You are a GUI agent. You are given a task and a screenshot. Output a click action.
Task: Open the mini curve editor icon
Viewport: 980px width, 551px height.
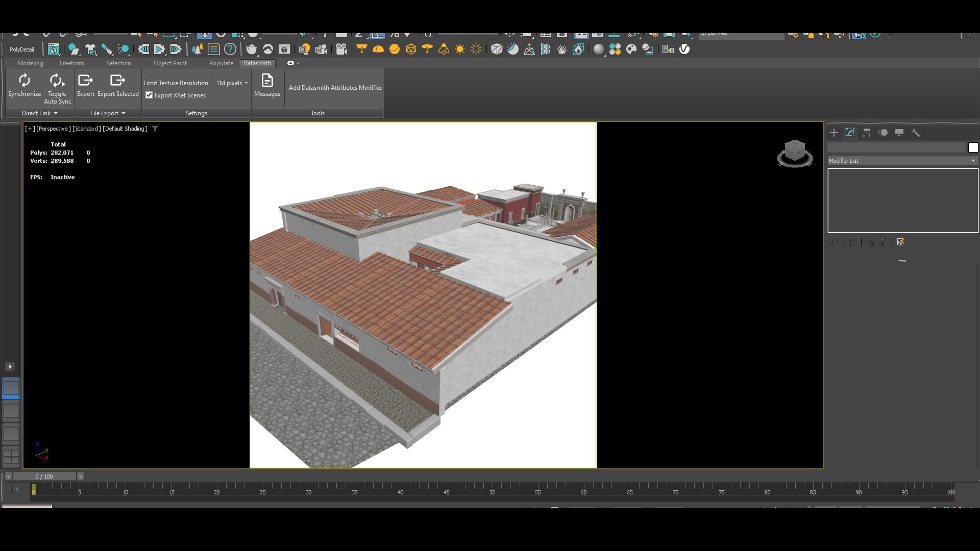click(x=15, y=489)
